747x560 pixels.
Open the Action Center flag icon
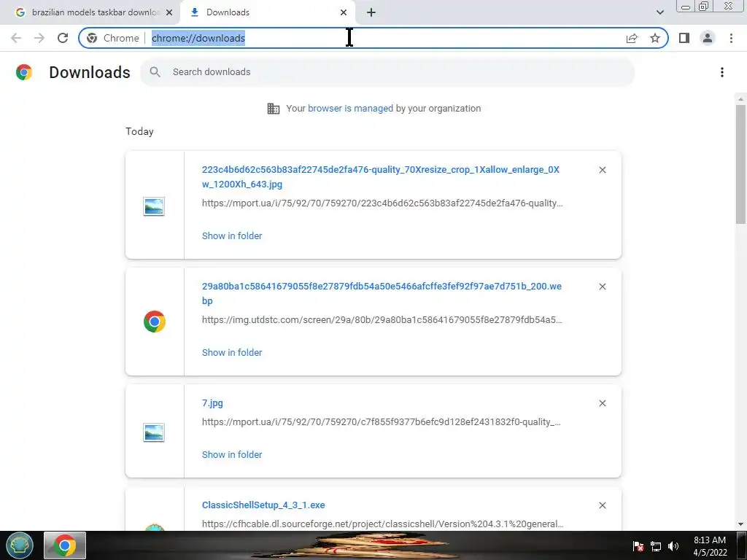pos(638,546)
